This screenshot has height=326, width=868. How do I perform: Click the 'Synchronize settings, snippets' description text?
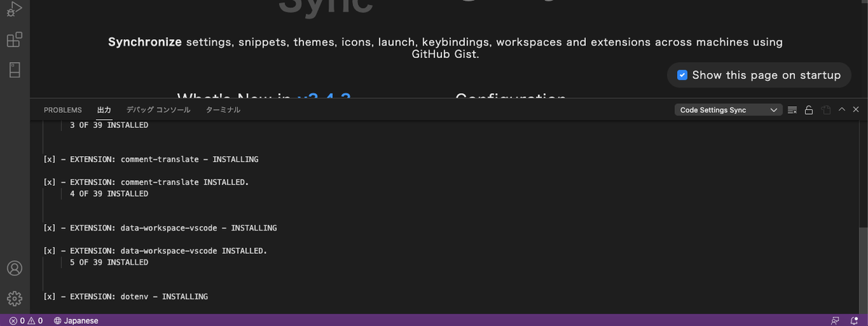[446, 48]
